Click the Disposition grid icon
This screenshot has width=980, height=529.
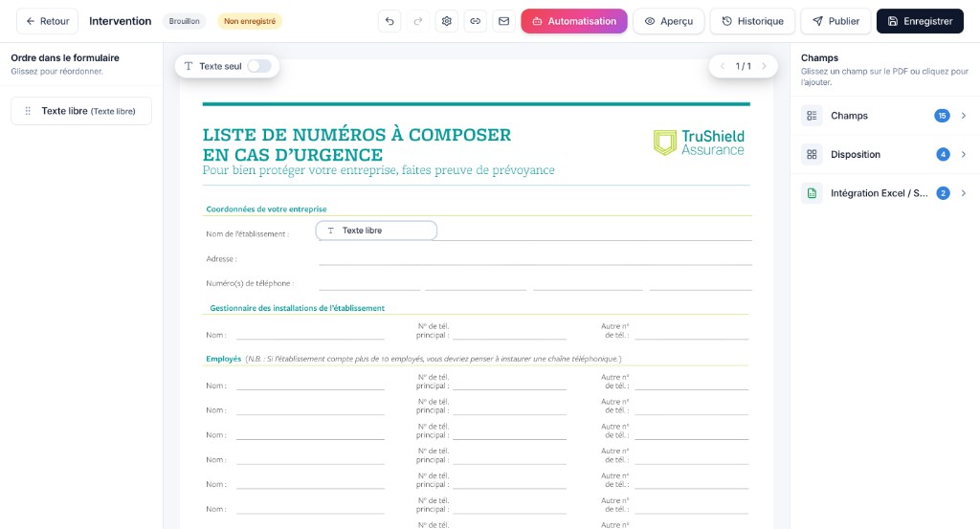tap(812, 154)
